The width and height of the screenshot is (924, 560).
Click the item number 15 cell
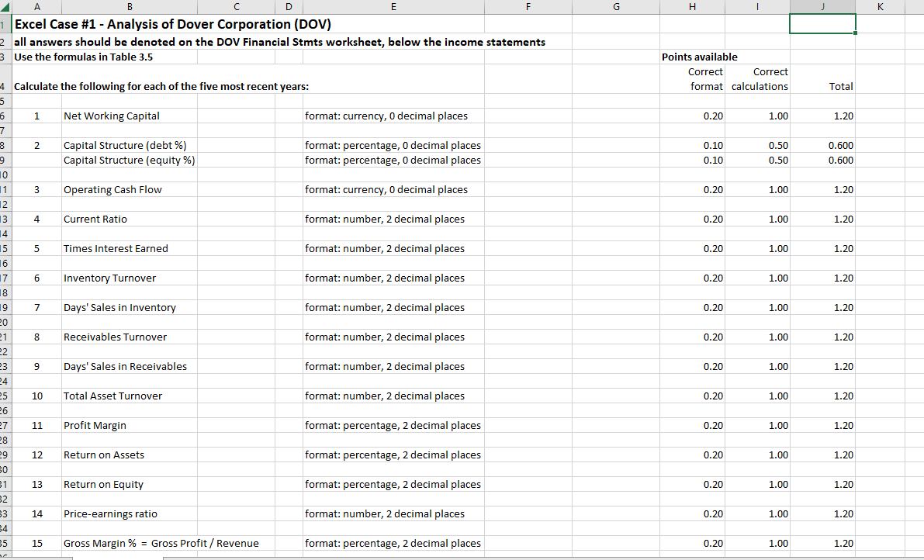(x=36, y=543)
